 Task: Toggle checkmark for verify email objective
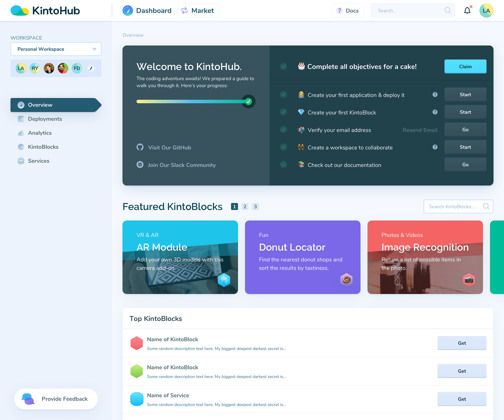[283, 129]
